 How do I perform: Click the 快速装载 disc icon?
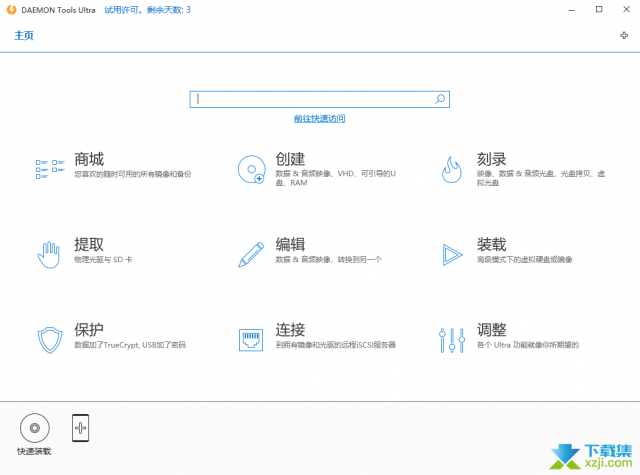[x=35, y=428]
